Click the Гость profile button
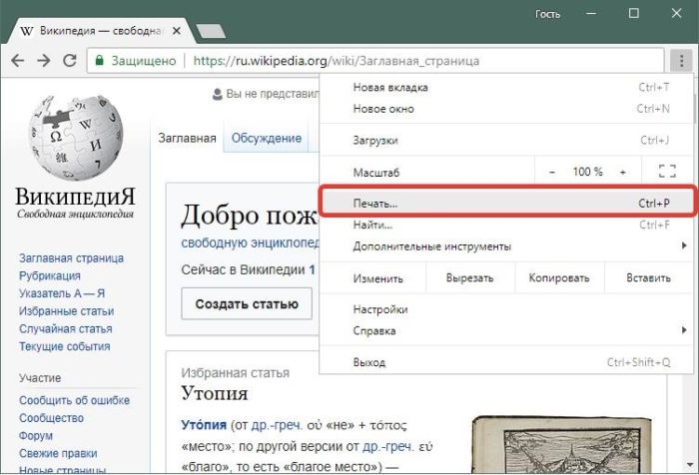The width and height of the screenshot is (699, 475). point(547,14)
